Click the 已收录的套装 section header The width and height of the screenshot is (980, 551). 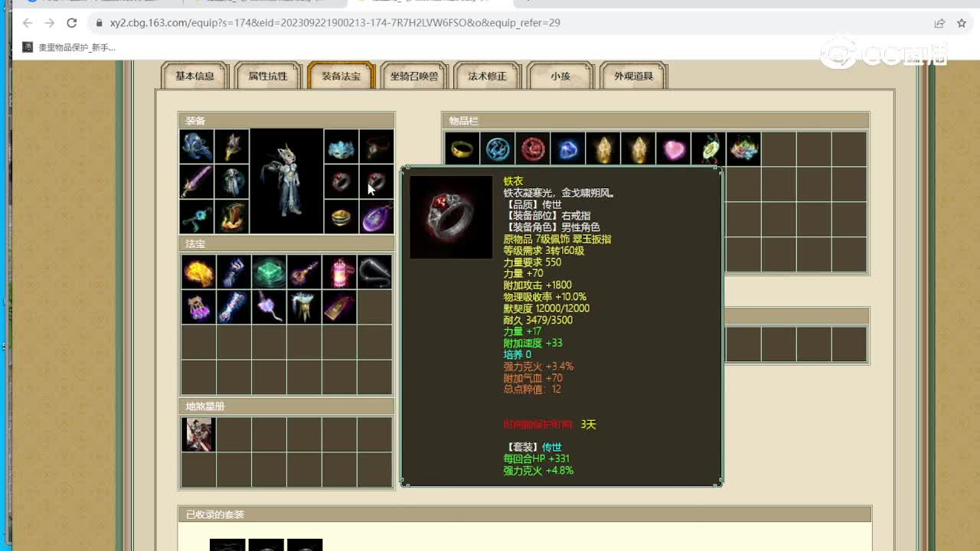(x=524, y=514)
